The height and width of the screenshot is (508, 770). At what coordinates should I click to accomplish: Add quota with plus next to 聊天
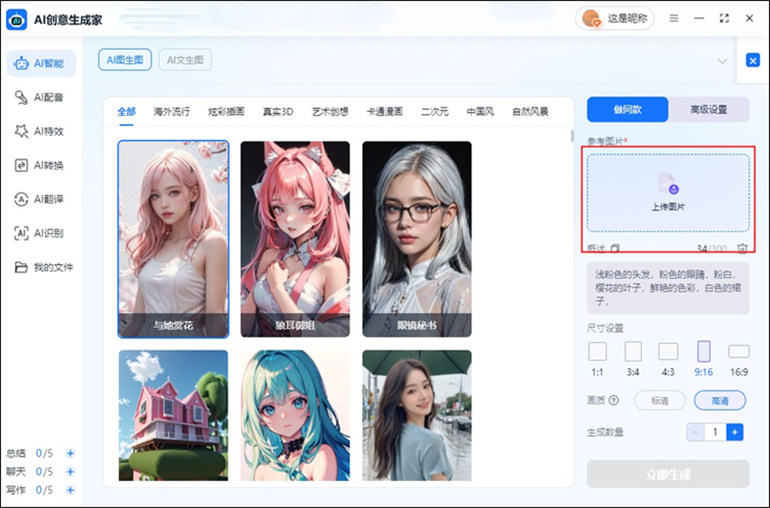[70, 472]
